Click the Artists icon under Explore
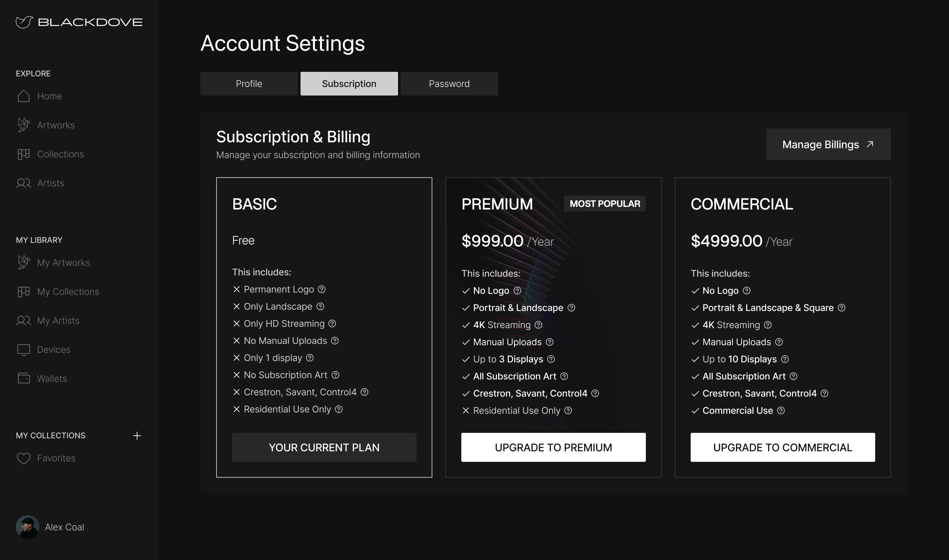 (x=23, y=183)
